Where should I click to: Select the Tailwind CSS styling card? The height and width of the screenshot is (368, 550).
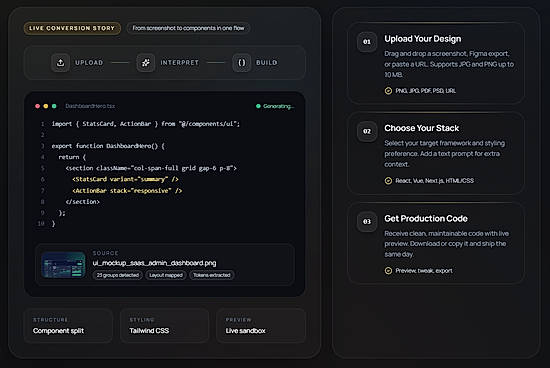click(x=165, y=326)
